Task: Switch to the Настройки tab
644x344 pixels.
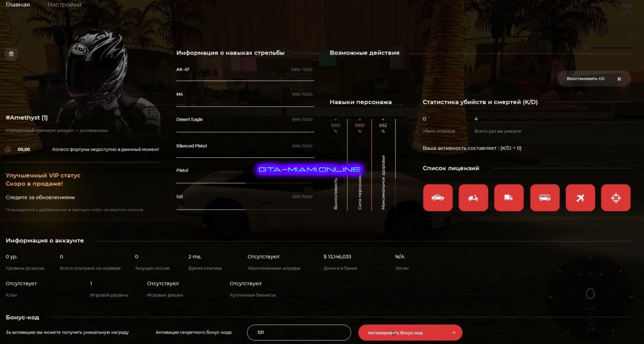Action: 64,5
